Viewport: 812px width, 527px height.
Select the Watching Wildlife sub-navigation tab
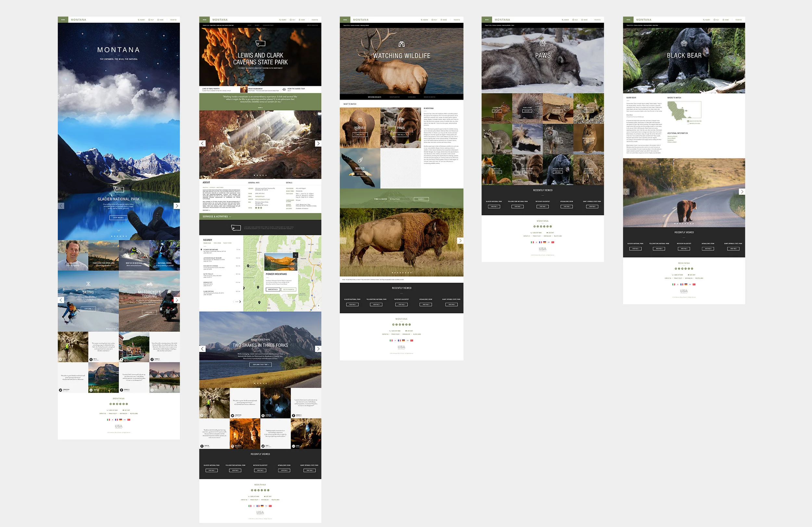point(374,97)
